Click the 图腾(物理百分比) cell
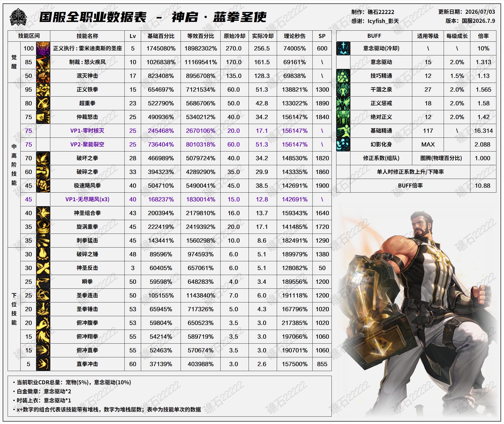Image resolution: width=504 pixels, height=424 pixels. tap(441, 158)
